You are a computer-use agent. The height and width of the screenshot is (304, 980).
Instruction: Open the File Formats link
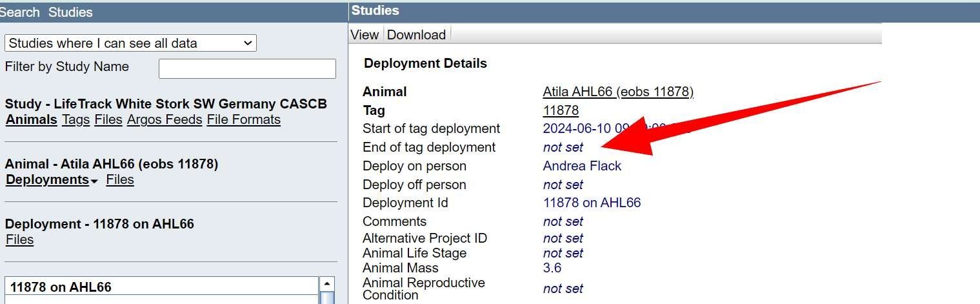pos(243,119)
